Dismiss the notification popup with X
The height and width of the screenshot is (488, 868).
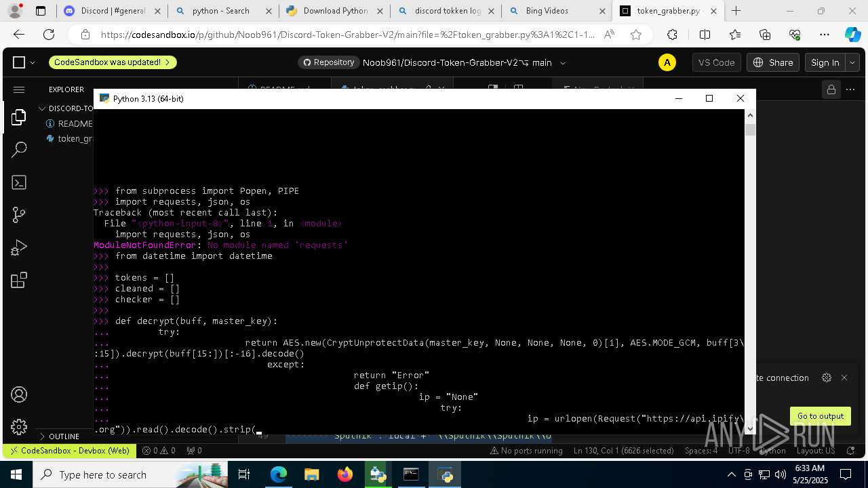pyautogui.click(x=844, y=378)
